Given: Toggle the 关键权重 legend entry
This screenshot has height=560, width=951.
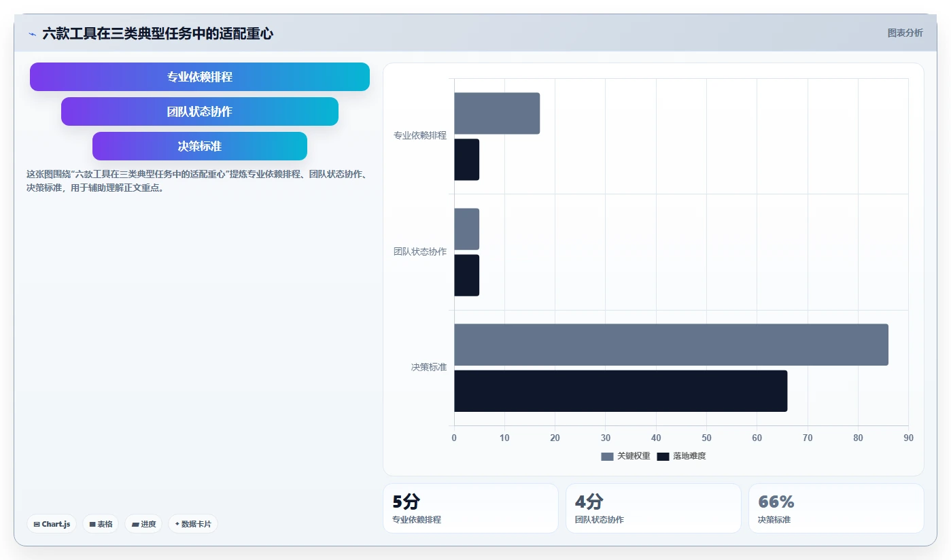Looking at the screenshot, I should point(625,456).
